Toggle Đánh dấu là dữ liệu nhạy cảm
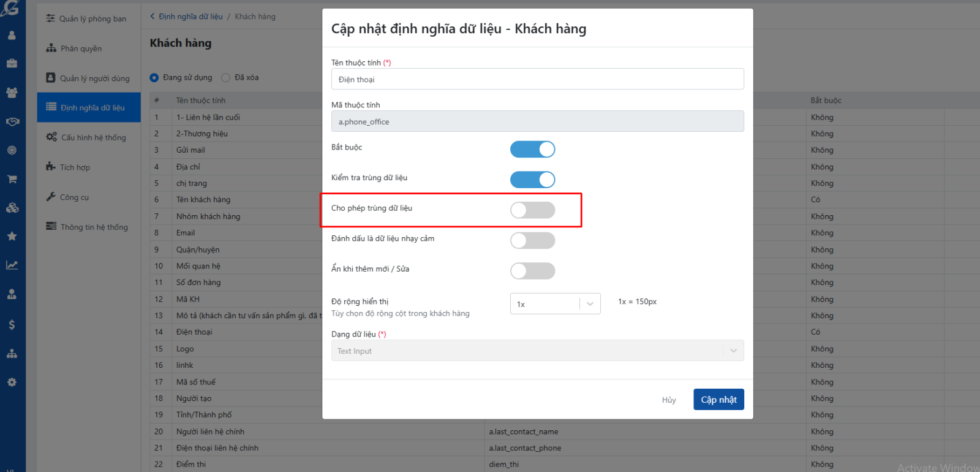Viewport: 980px width, 472px height. [x=532, y=240]
